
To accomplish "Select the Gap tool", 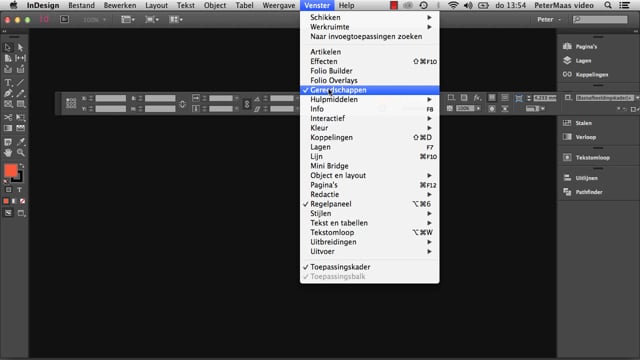I will [x=20, y=58].
